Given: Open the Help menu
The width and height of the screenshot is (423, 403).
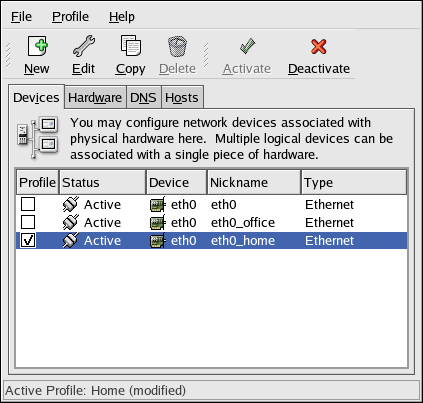Looking at the screenshot, I should coord(122,17).
